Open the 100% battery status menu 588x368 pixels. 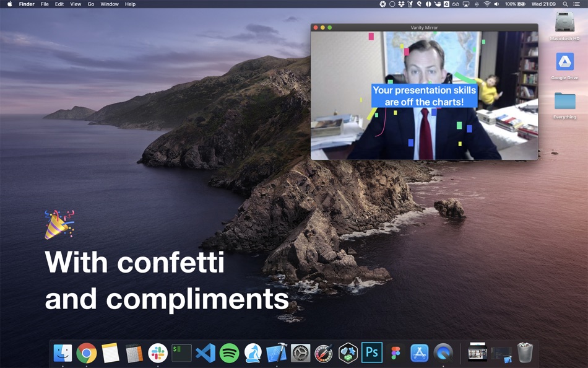click(515, 4)
